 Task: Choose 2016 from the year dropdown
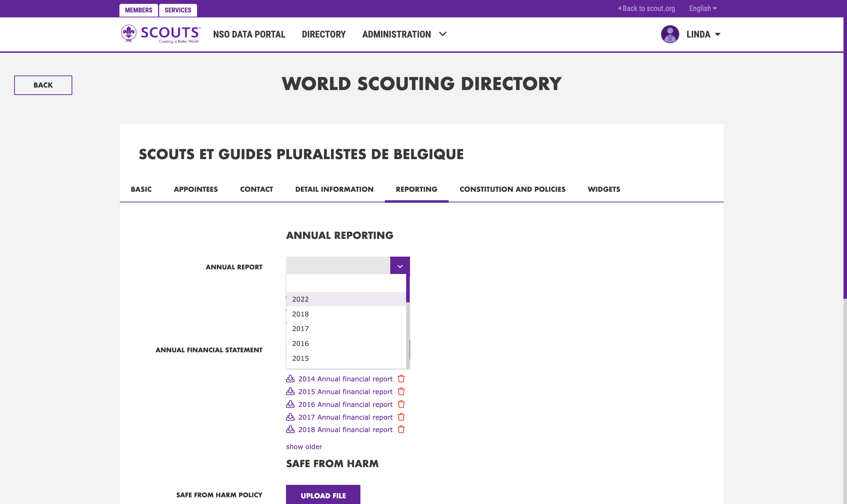coord(346,343)
